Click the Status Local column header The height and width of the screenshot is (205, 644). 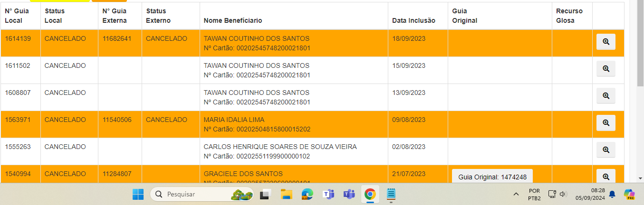[54, 16]
